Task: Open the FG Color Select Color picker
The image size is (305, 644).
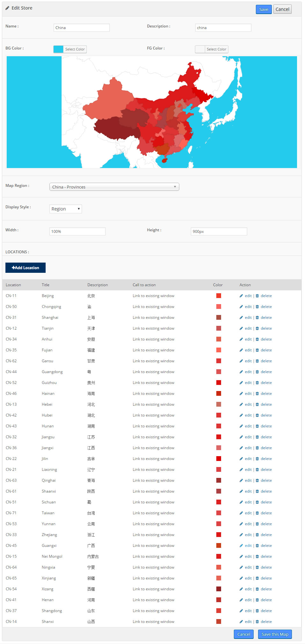Action: tap(216, 49)
